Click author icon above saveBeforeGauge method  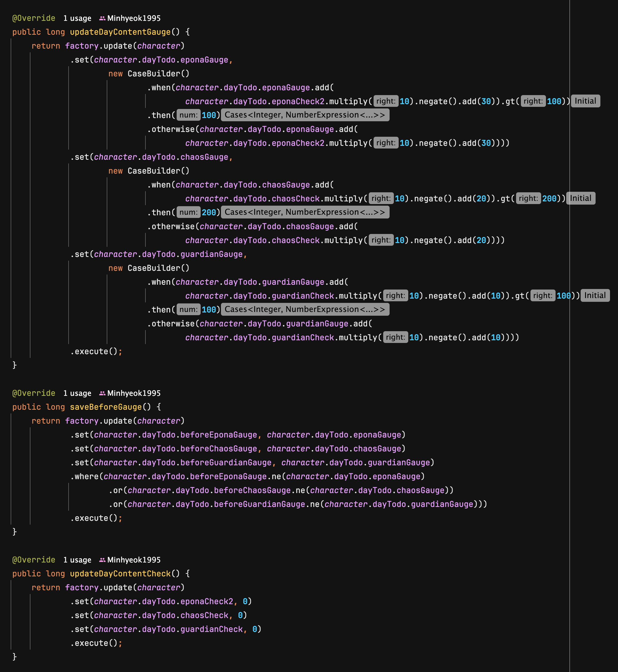pos(102,393)
